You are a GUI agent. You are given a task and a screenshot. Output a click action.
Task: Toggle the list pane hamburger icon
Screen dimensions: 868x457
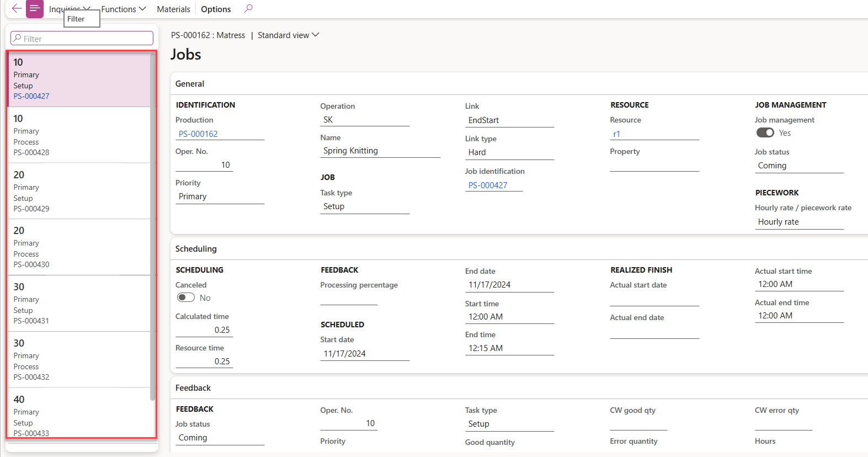pyautogui.click(x=35, y=8)
